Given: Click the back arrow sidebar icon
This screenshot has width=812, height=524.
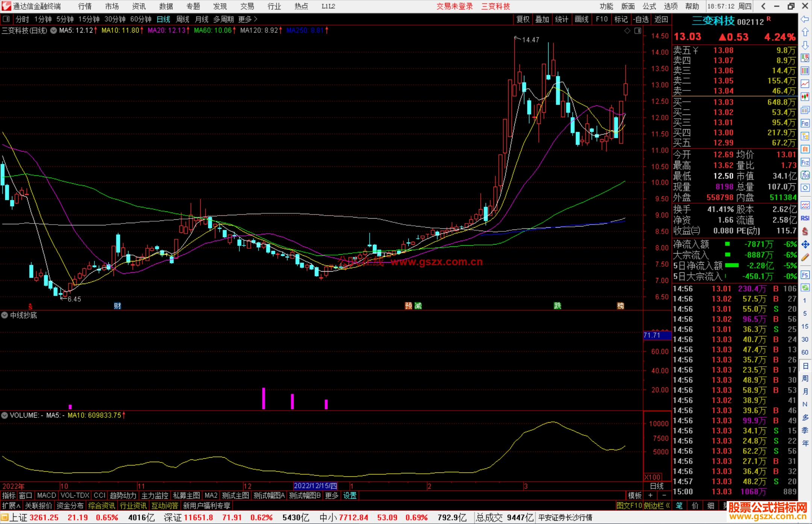Looking at the screenshot, I should 805,19.
